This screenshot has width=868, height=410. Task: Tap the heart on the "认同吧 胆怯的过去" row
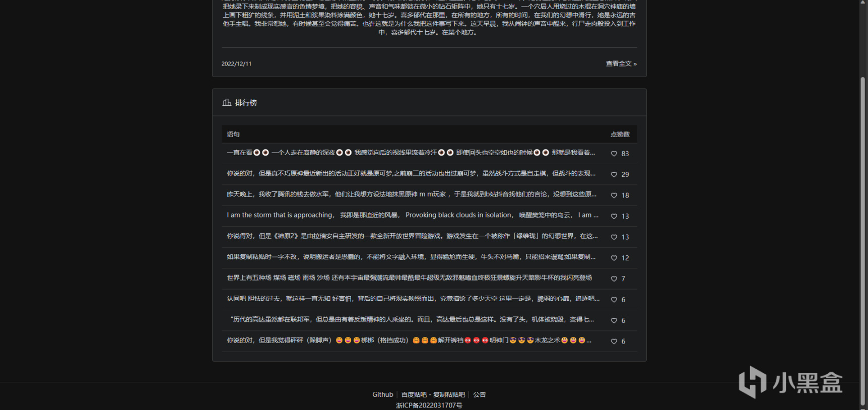click(x=614, y=300)
